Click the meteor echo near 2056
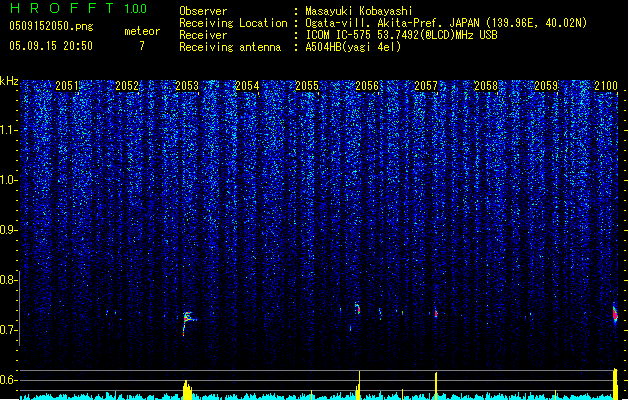This screenshot has height=400, width=629. [x=358, y=308]
